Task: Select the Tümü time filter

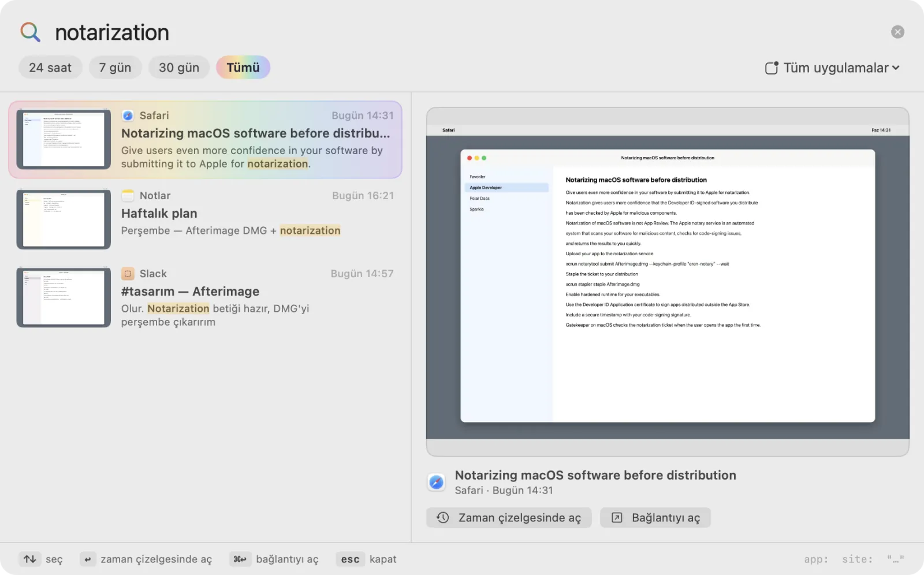Action: tap(243, 68)
